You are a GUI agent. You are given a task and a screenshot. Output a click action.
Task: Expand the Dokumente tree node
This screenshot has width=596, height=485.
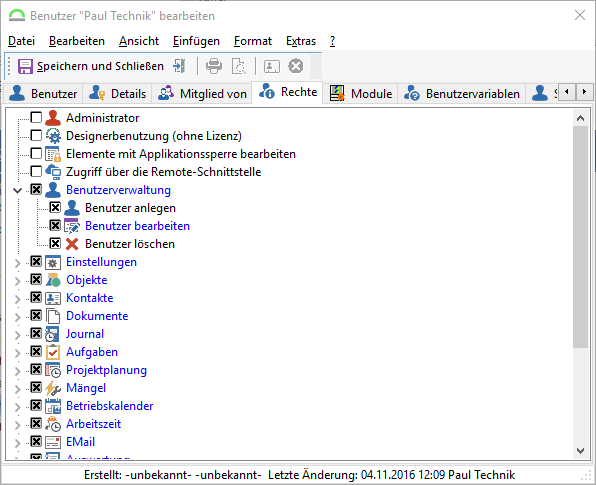click(17, 317)
